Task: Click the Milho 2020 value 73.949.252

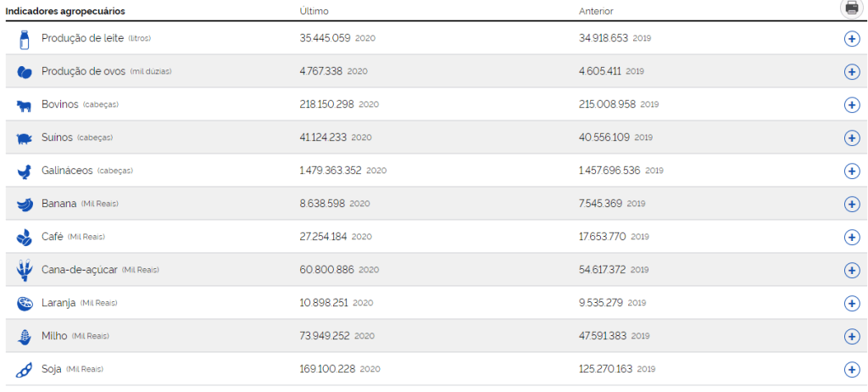Action: 325,336
